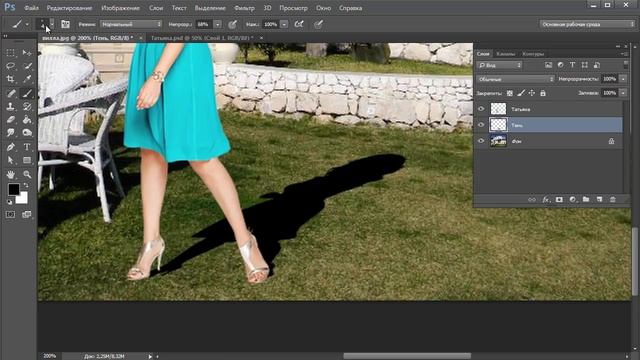Filter layers by pixel layers
This screenshot has height=360, width=640.
[x=548, y=65]
